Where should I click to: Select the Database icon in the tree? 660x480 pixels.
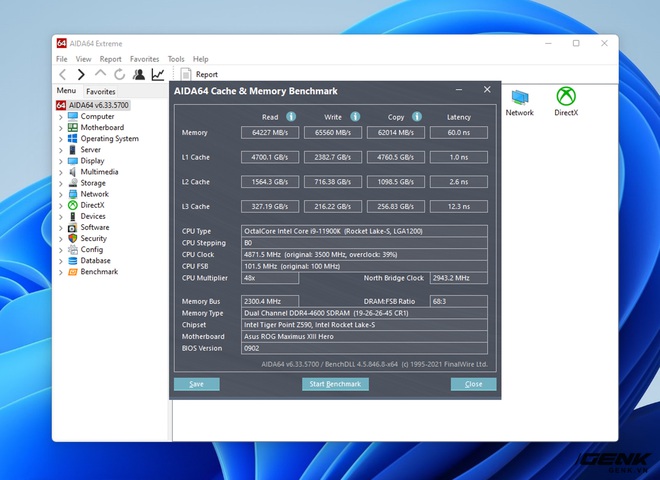coord(73,261)
